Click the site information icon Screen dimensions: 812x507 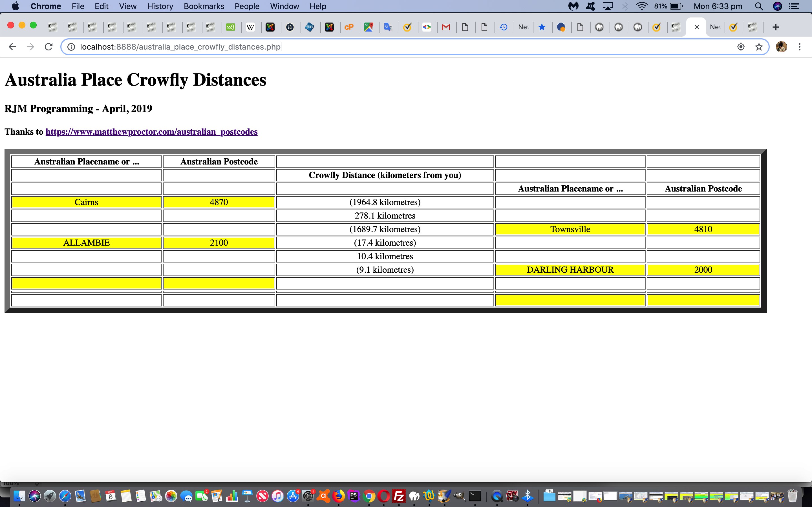tap(71, 46)
